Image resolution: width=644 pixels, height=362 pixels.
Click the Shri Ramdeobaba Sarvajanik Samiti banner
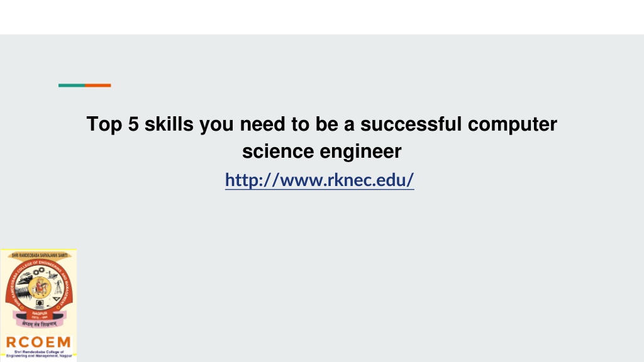(40, 255)
